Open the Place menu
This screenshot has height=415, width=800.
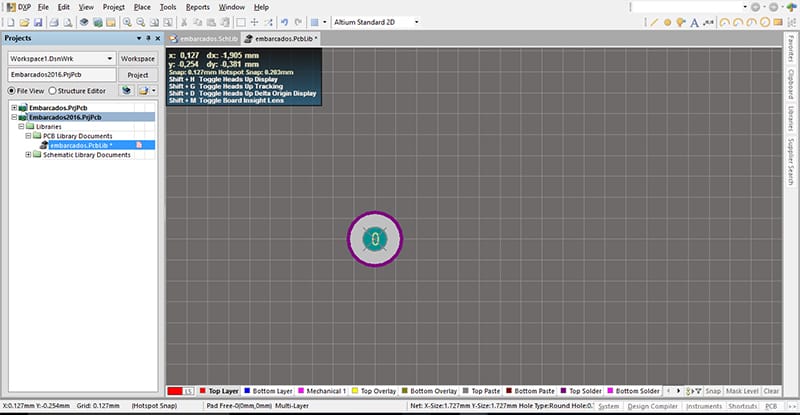click(140, 6)
